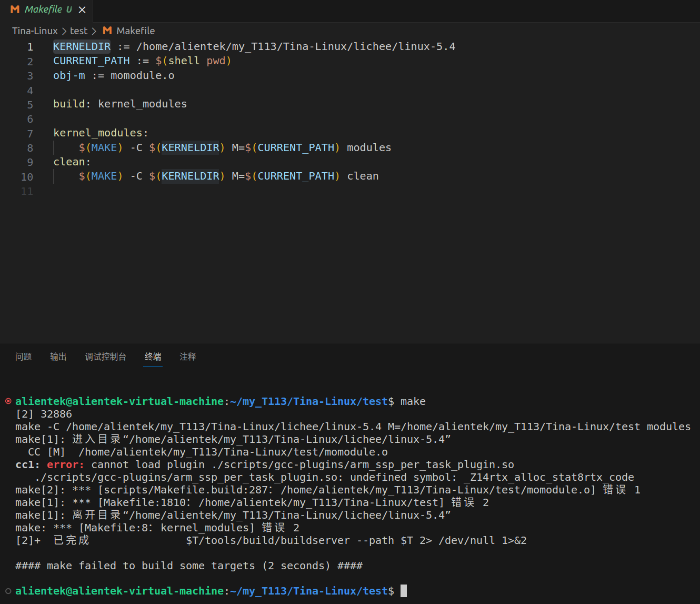Click the 'clean:' target on line 9
Screen dimensions: 700x604
(x=72, y=162)
